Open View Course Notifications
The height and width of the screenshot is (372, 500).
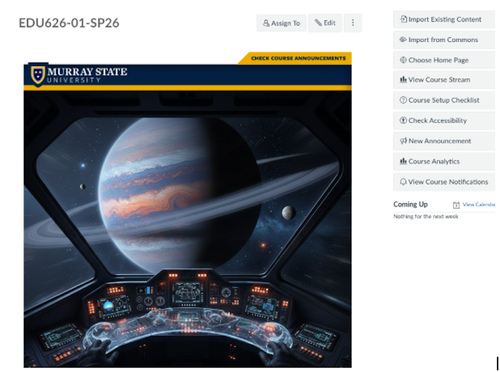click(444, 182)
